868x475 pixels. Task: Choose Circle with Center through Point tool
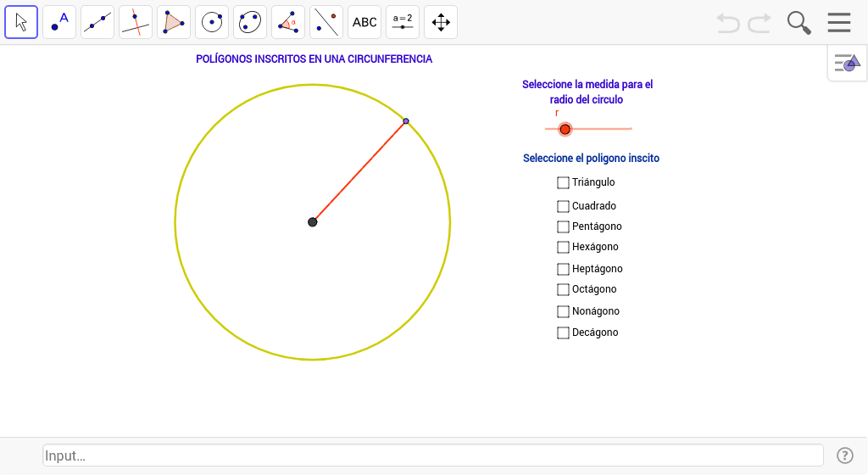point(212,22)
